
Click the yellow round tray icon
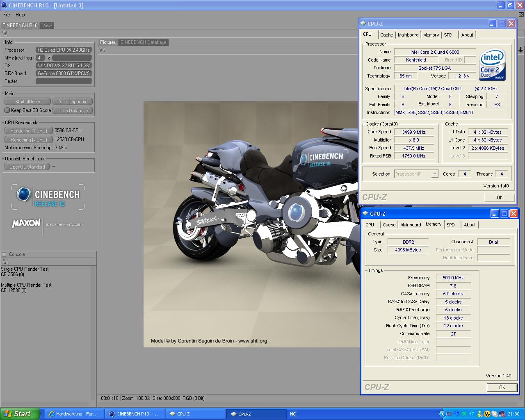[487, 414]
